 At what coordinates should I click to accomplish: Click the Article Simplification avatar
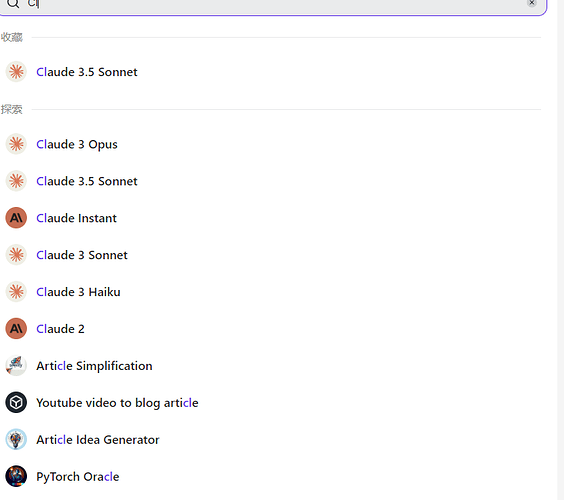point(16,365)
